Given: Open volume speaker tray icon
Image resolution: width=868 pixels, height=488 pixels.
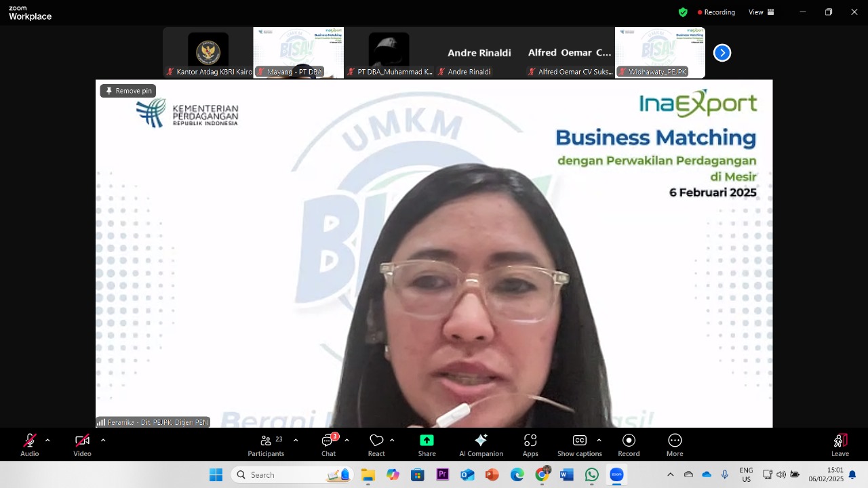Looking at the screenshot, I should click(x=781, y=474).
